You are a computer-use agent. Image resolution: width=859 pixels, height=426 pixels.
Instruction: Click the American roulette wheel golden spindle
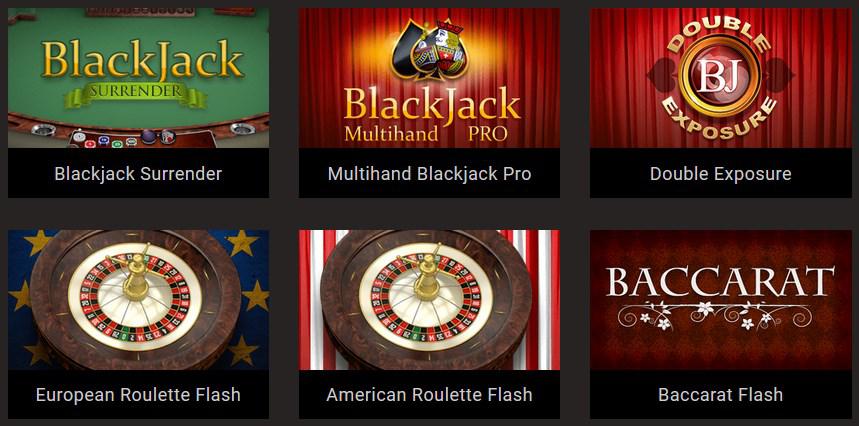pos(426,279)
